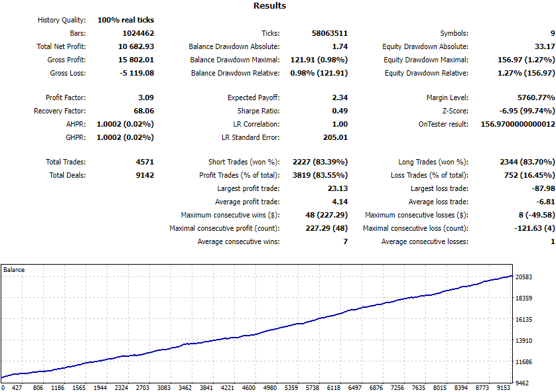Click the 20583 label on balance axis

[x=523, y=277]
